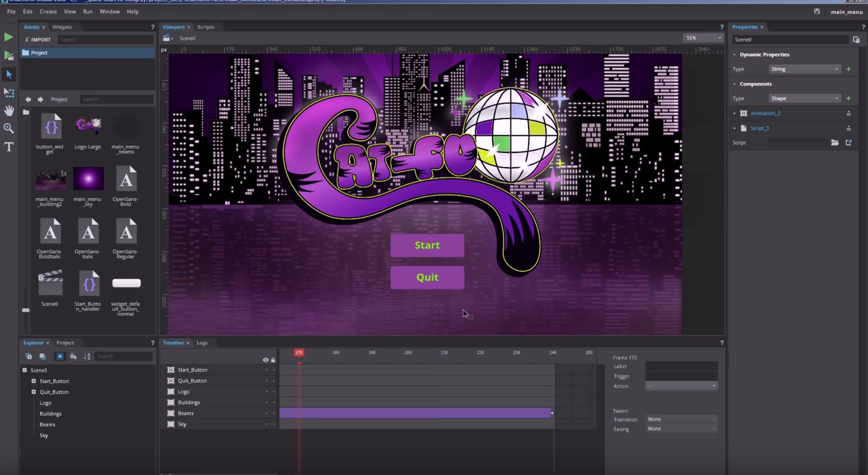The height and width of the screenshot is (475, 868).
Task: Toggle visibility dot for Beams layer
Action: [267, 414]
